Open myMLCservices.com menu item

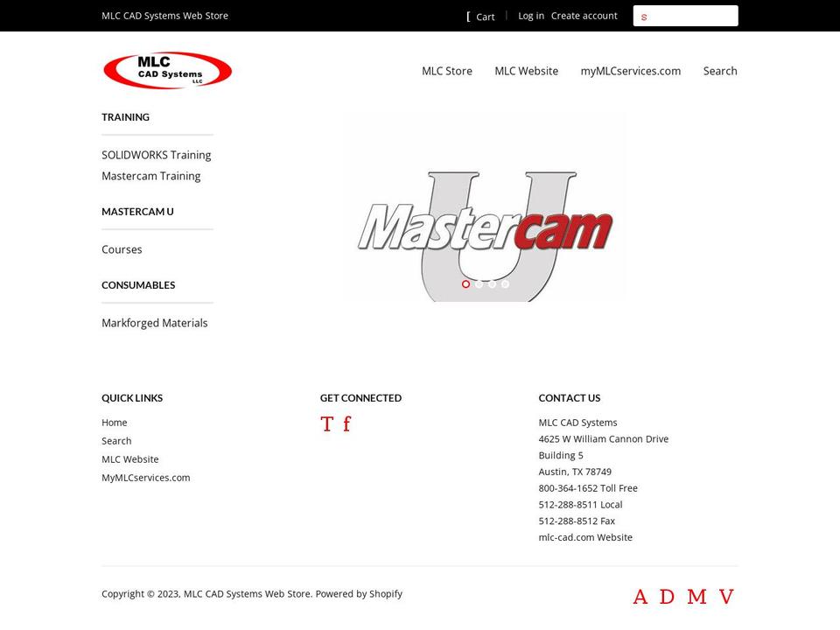[631, 71]
